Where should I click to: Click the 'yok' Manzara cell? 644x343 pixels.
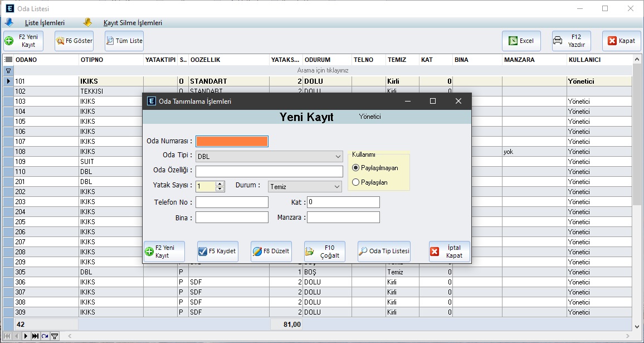pos(534,151)
